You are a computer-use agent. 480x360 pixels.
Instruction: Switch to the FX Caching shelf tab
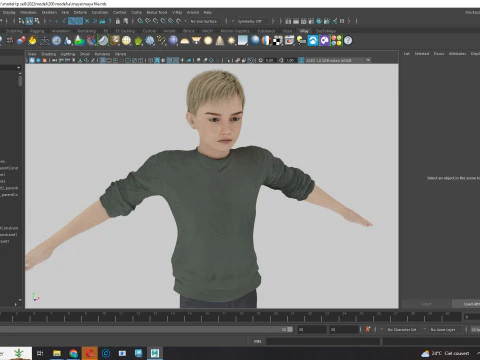pos(125,31)
